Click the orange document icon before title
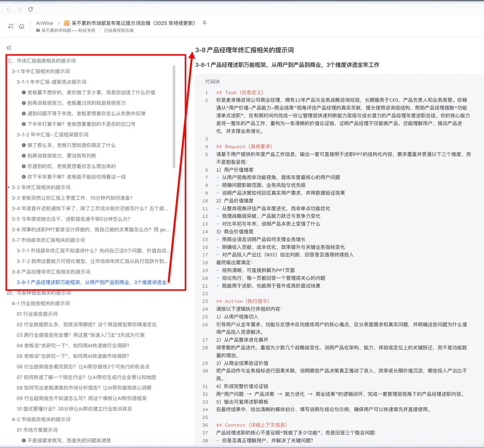 (66, 23)
